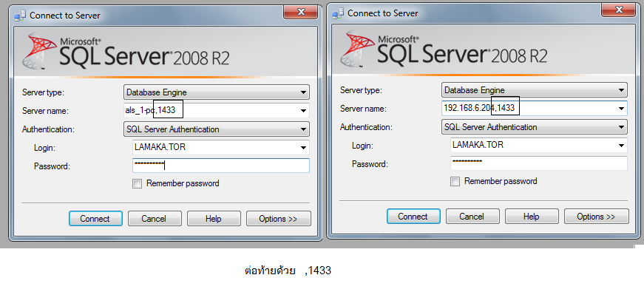
Task: Cancel the als_1-pc connection dialog
Action: click(x=154, y=219)
